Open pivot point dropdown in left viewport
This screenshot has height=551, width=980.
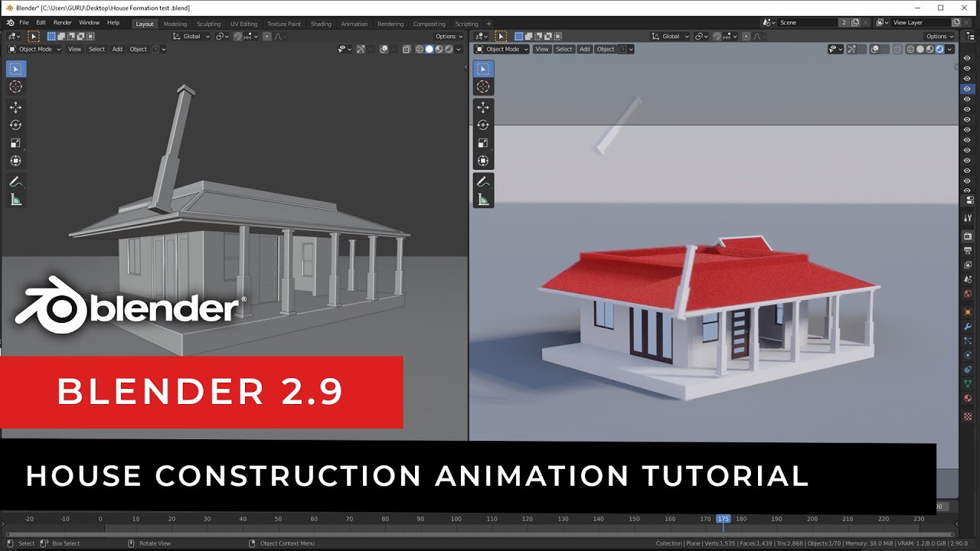click(221, 36)
